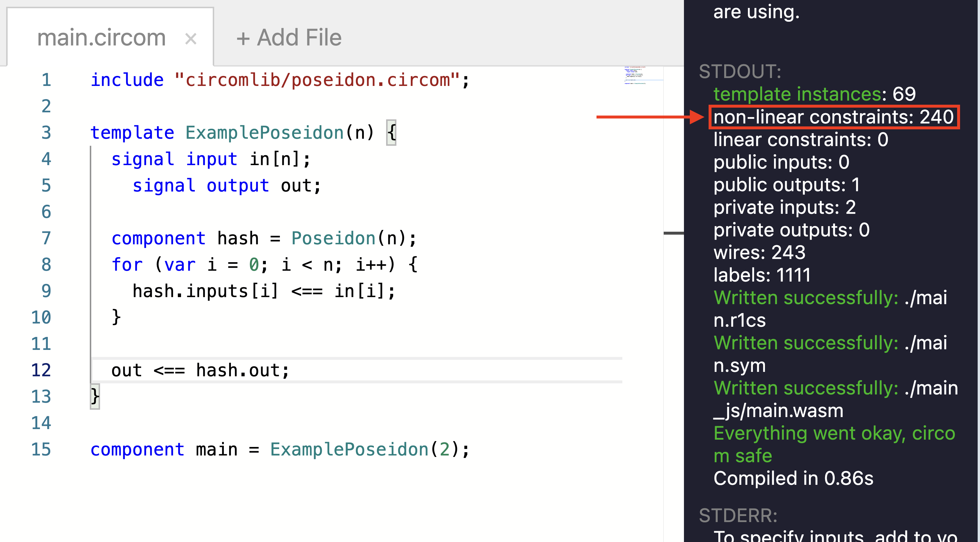Image resolution: width=980 pixels, height=542 pixels.
Task: Click the + Add File button
Action: (289, 38)
